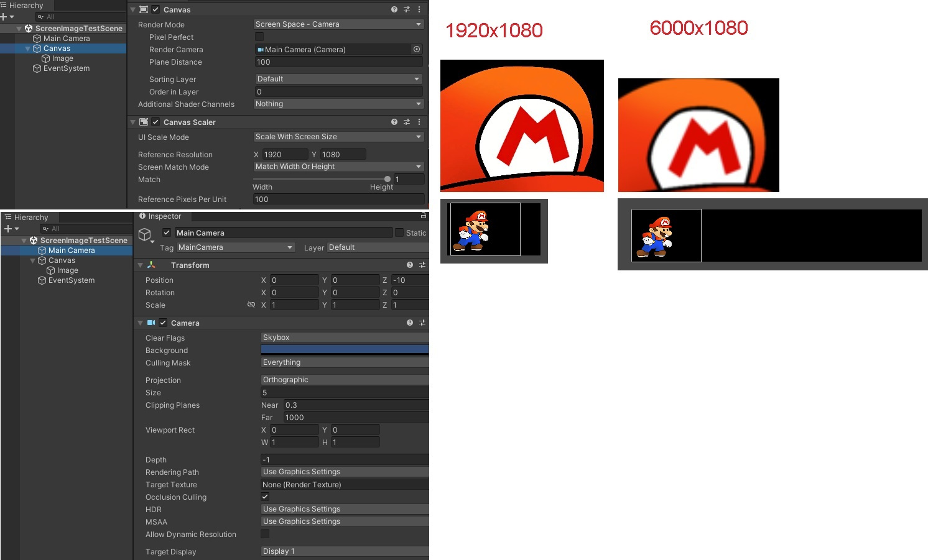Disable Occlusion Culling checkbox

pos(265,497)
